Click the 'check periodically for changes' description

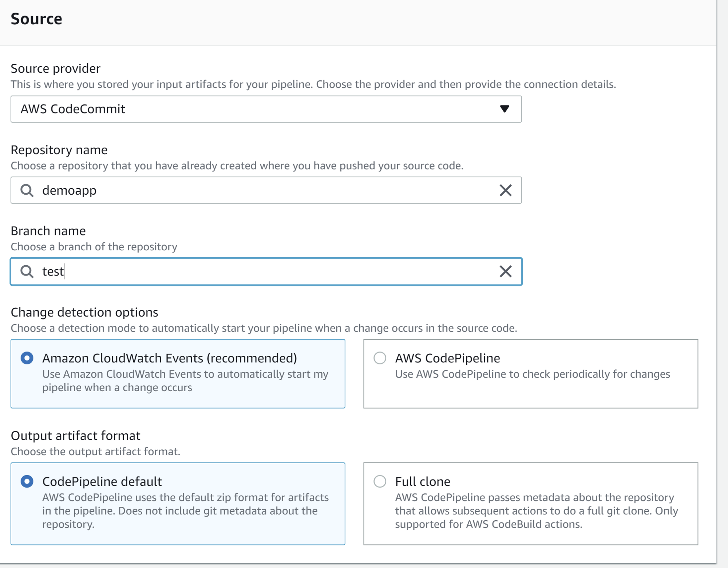(533, 374)
